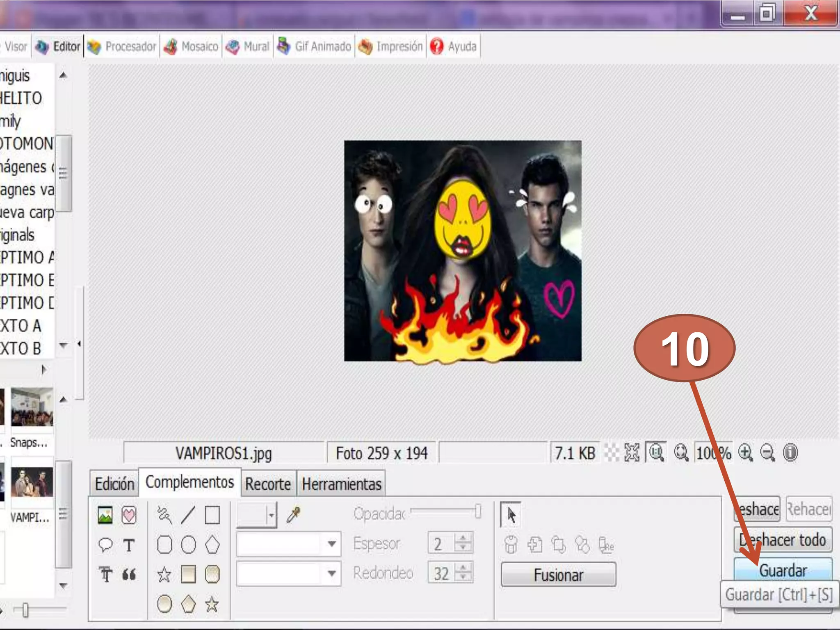840x630 pixels.
Task: Select the outline circle shape tool
Action: (188, 545)
